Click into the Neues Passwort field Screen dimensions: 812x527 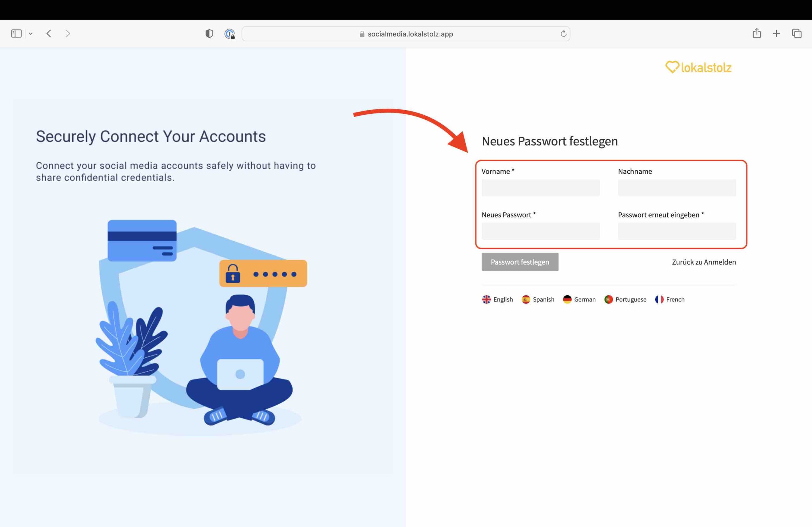click(x=540, y=231)
